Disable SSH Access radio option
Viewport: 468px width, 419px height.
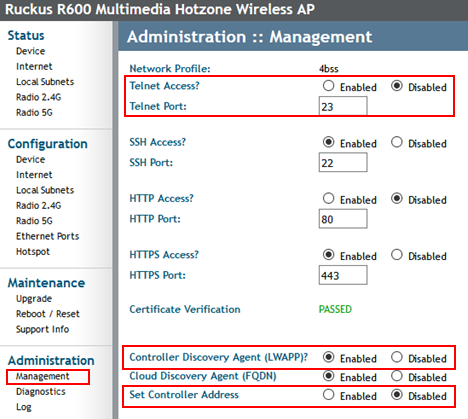(x=397, y=142)
